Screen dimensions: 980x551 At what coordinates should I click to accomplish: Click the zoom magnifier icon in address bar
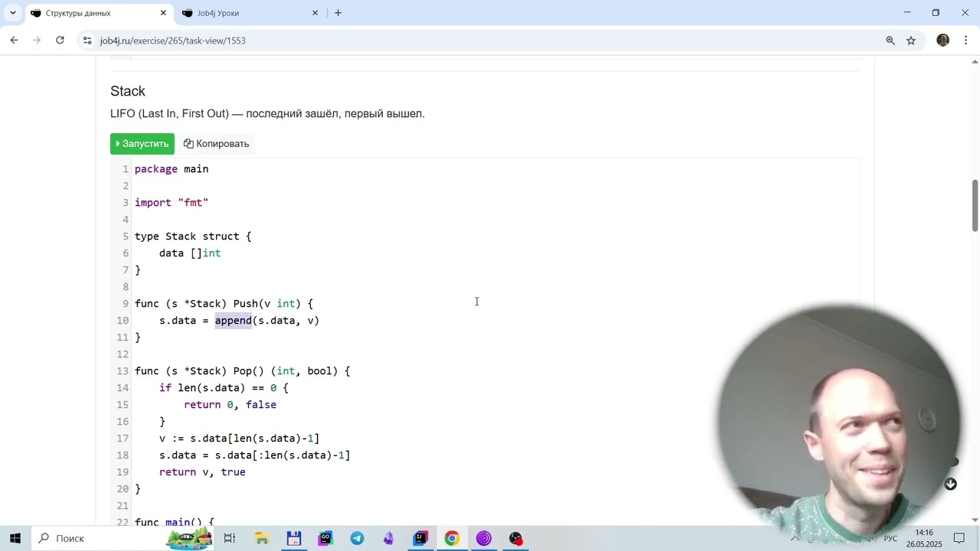[890, 41]
